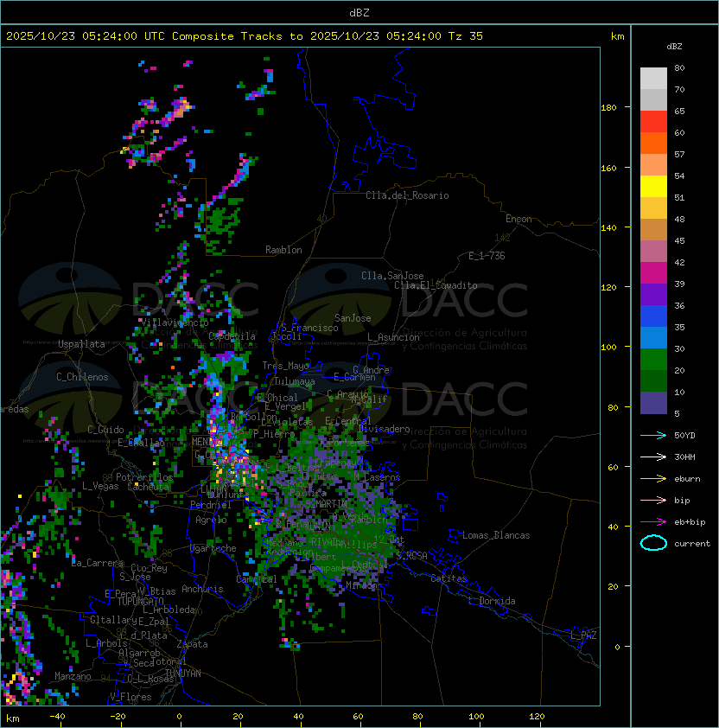Pick the mauve 42-45 dBZ swatch
Viewport: 719px width, 728px height.
pyautogui.click(x=653, y=252)
